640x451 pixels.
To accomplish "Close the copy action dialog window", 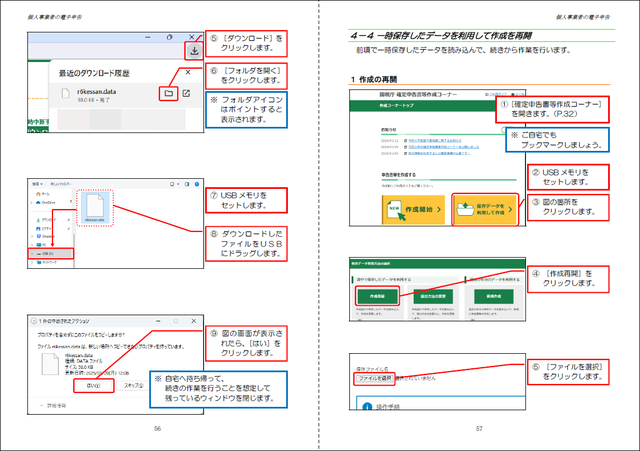I will (193, 321).
